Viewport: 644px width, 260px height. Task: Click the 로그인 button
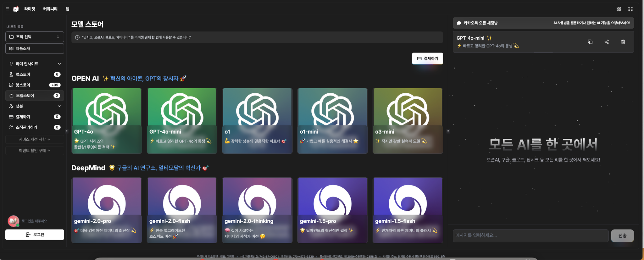[x=35, y=235]
